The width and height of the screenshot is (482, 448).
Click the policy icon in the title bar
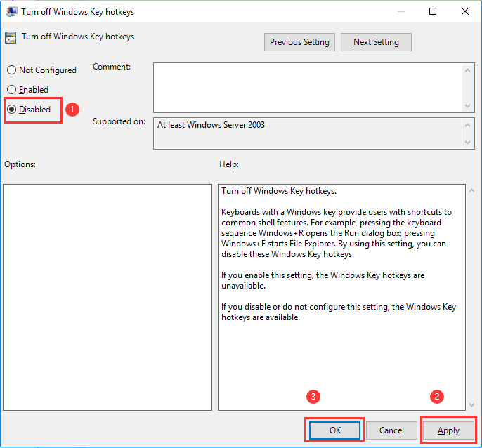tap(12, 11)
